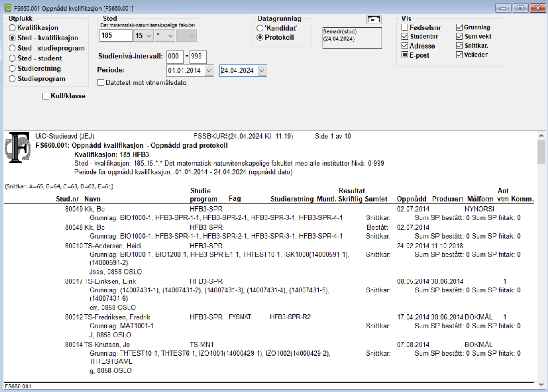Toggle the E-post checkbox
The image size is (548, 392).
tap(405, 55)
